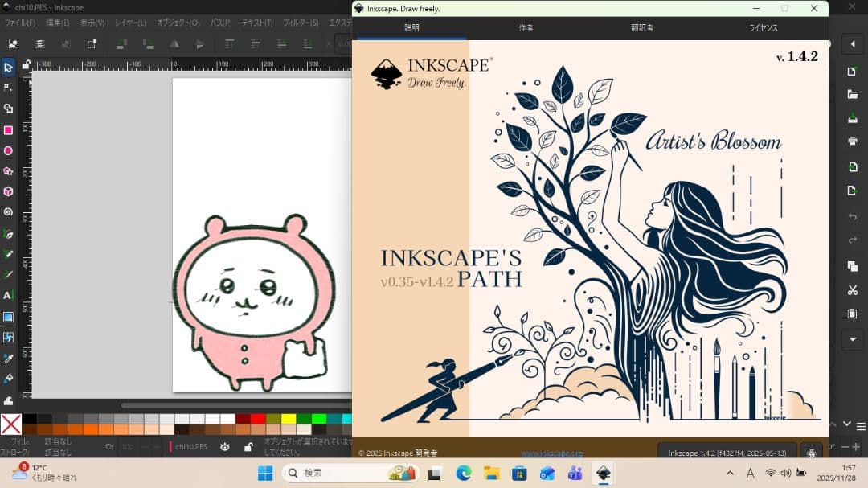Click the Flip vertically icon
868x488 pixels.
click(x=200, y=43)
